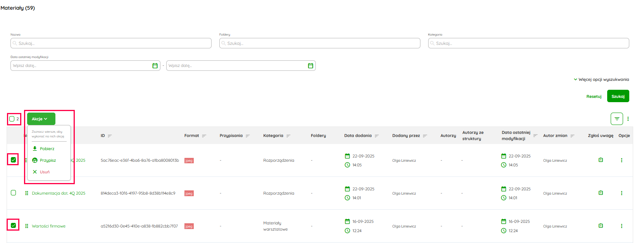
Task: Sort by the Kategoria column
Action: pyautogui.click(x=288, y=136)
